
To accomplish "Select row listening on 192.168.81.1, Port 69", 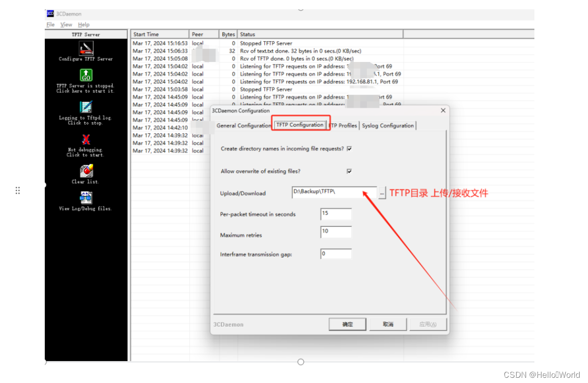I will 267,81.
